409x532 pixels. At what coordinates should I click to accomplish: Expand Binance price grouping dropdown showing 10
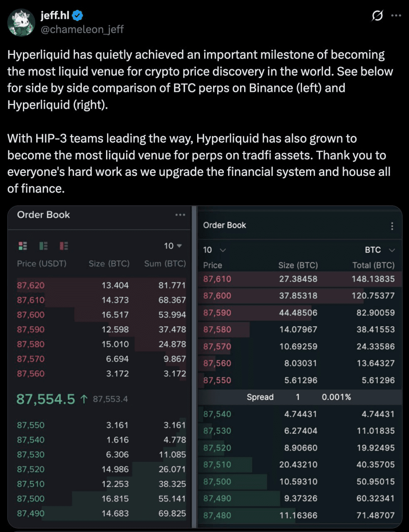coord(173,246)
